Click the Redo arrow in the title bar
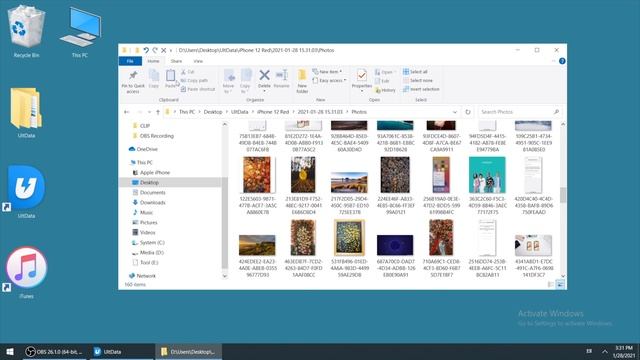The image size is (640, 360). point(155,50)
